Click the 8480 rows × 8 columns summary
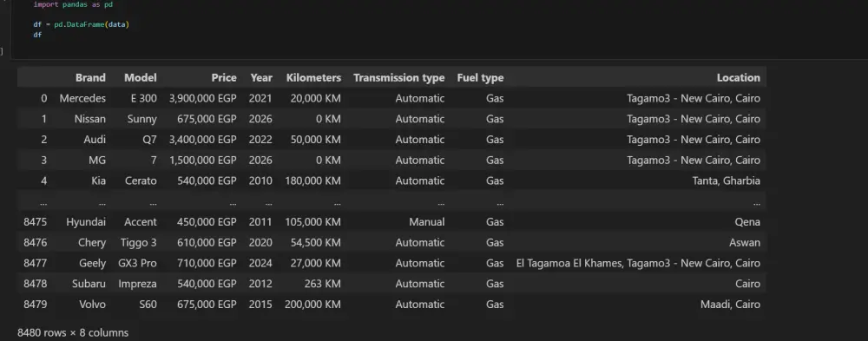This screenshot has height=341, width=868. tap(73, 332)
